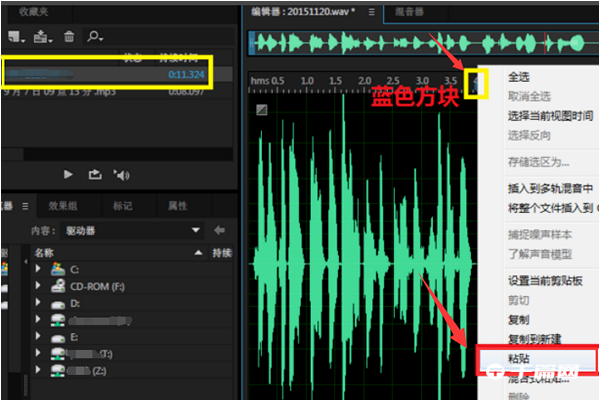
Task: Expand the C: drive node
Action: tap(38, 268)
